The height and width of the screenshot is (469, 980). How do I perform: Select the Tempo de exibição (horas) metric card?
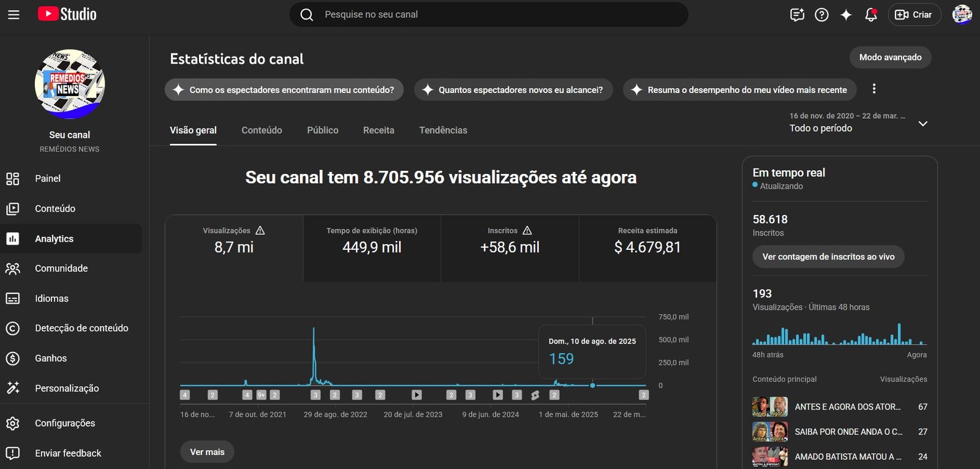(x=372, y=248)
